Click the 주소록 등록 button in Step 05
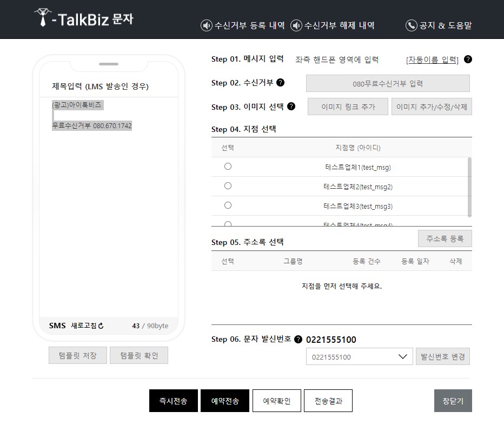 click(x=445, y=238)
